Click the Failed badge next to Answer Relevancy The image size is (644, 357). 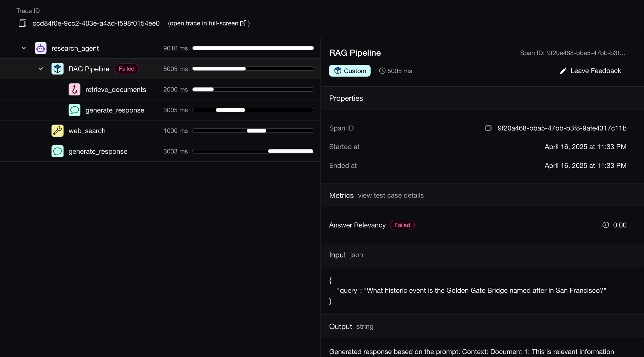point(402,225)
